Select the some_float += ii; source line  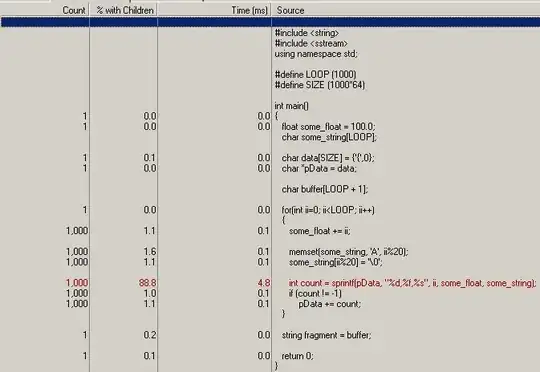click(320, 231)
